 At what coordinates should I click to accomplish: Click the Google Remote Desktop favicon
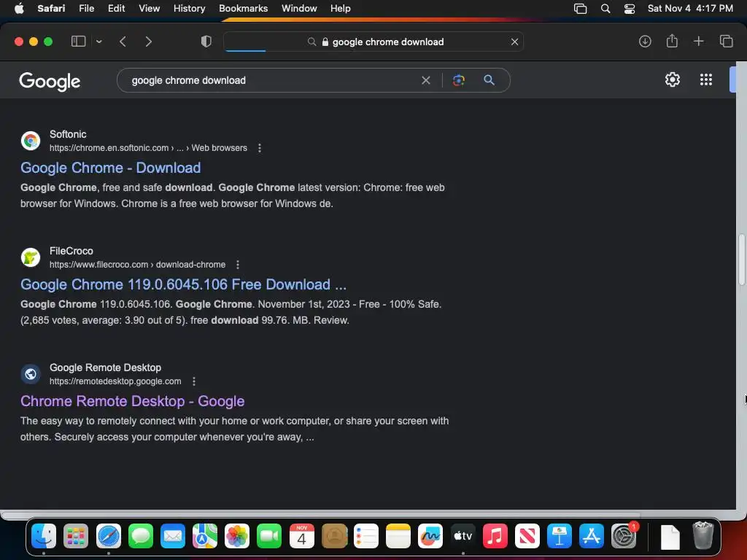tap(31, 374)
